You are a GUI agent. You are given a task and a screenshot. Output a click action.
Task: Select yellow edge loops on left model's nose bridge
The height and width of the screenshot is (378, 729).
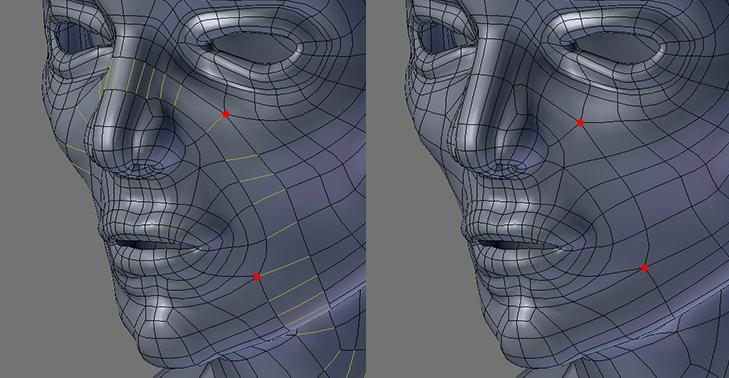click(139, 80)
